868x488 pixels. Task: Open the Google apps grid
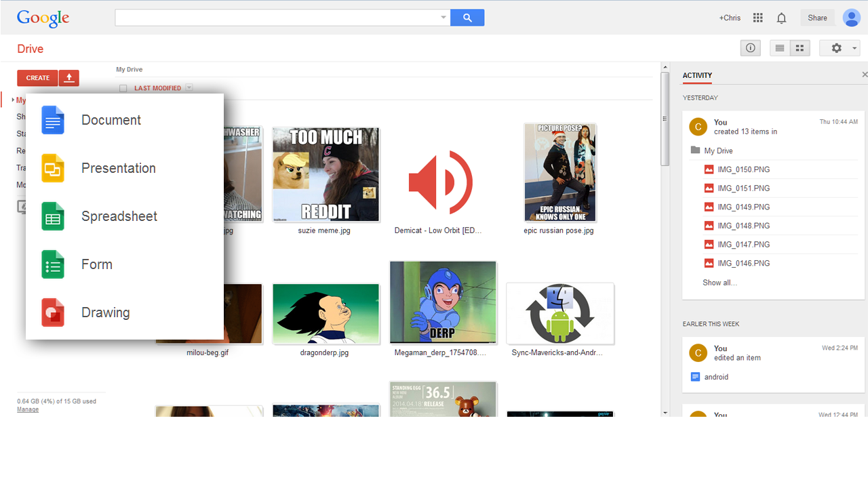pos(758,18)
